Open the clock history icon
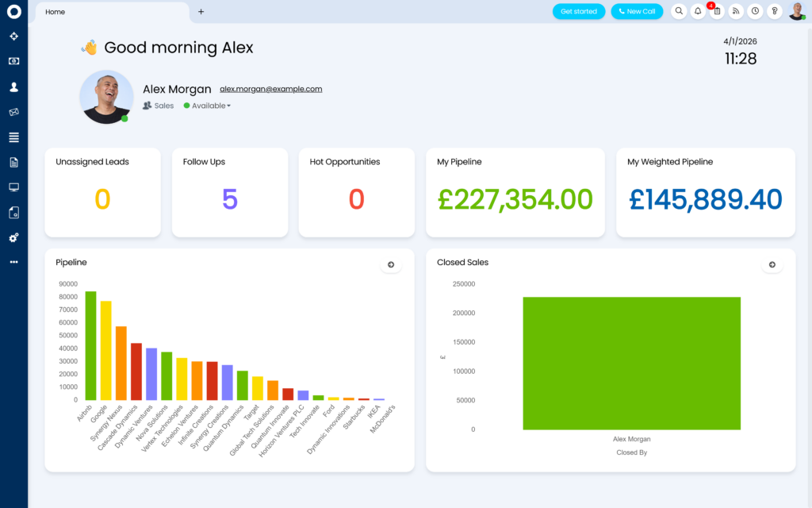The width and height of the screenshot is (812, 508). (755, 11)
